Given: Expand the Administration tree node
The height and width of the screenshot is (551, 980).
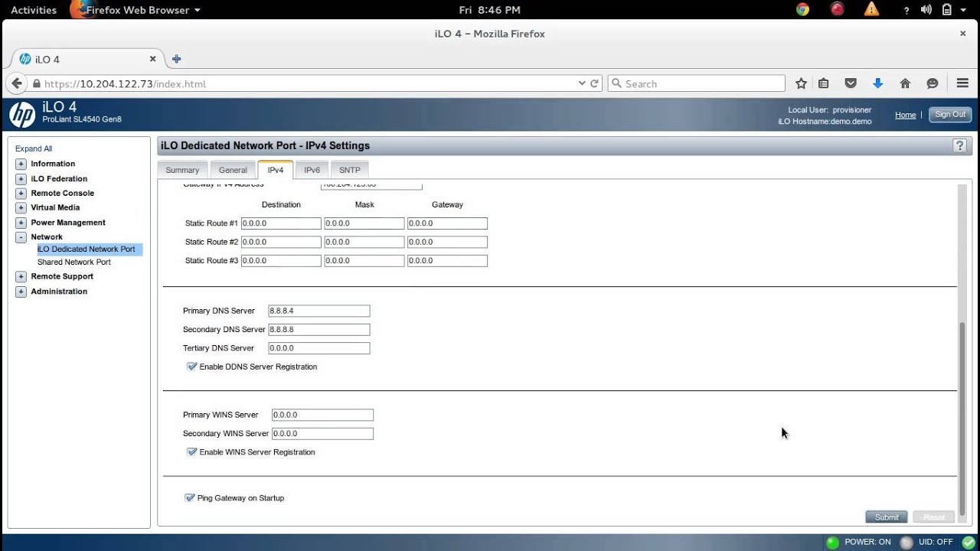Looking at the screenshot, I should 21,292.
